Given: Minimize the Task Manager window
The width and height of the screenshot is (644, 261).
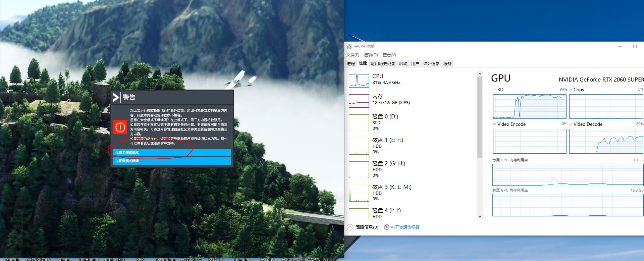Looking at the screenshot, I should point(620,47).
